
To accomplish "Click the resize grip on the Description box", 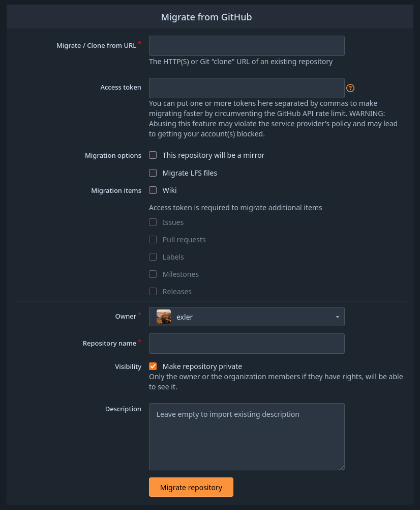I will pos(342,467).
